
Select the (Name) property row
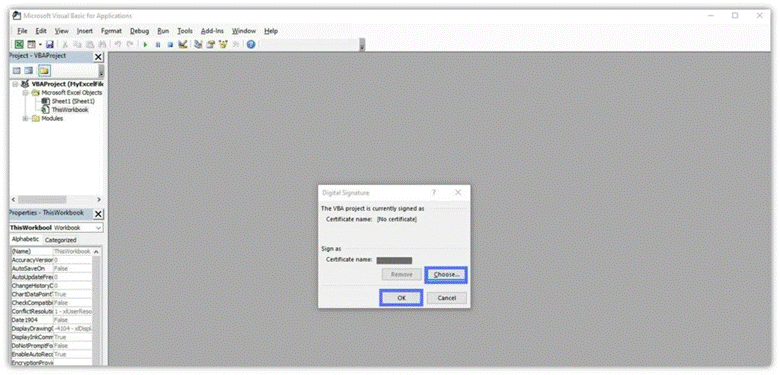(51, 251)
